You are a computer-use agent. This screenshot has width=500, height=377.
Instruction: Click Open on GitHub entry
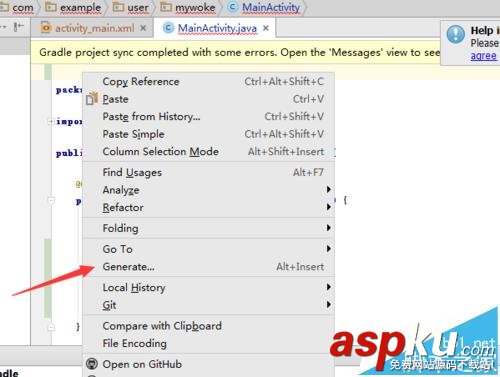tap(208, 364)
